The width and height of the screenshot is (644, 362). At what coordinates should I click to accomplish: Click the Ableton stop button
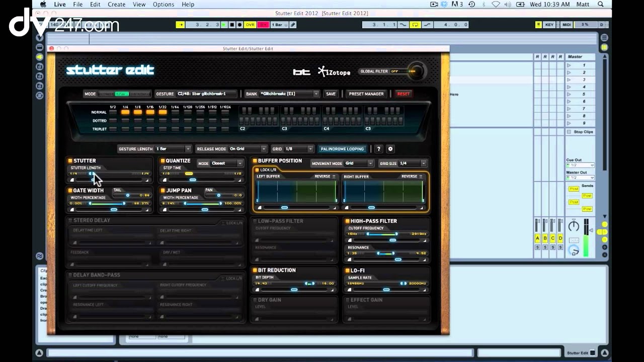point(232,25)
